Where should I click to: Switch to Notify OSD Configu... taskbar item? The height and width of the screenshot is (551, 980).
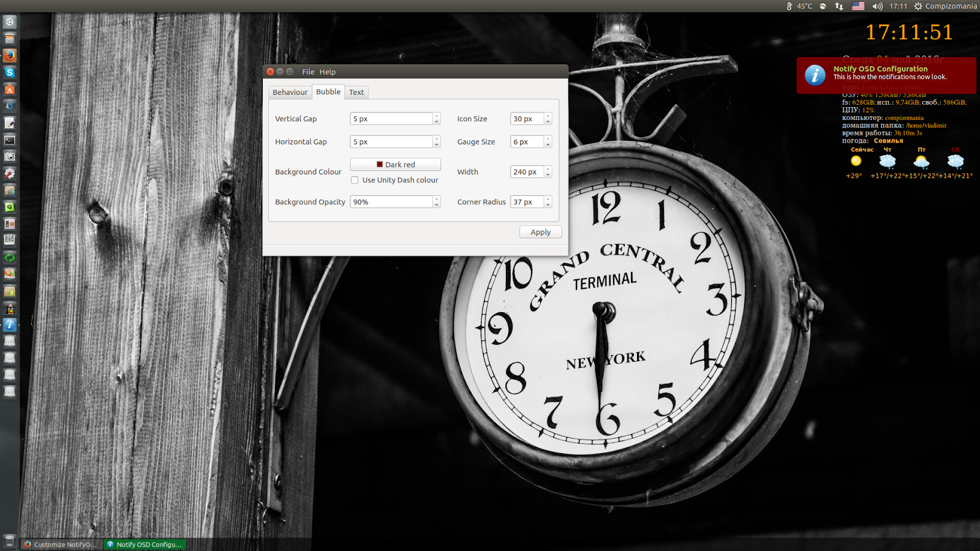point(145,544)
